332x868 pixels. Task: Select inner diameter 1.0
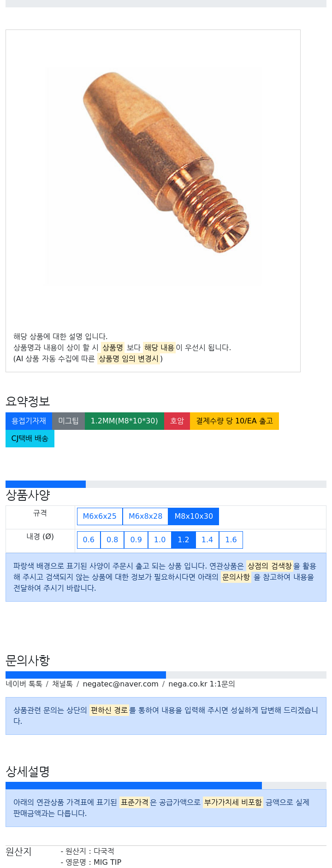(x=160, y=540)
